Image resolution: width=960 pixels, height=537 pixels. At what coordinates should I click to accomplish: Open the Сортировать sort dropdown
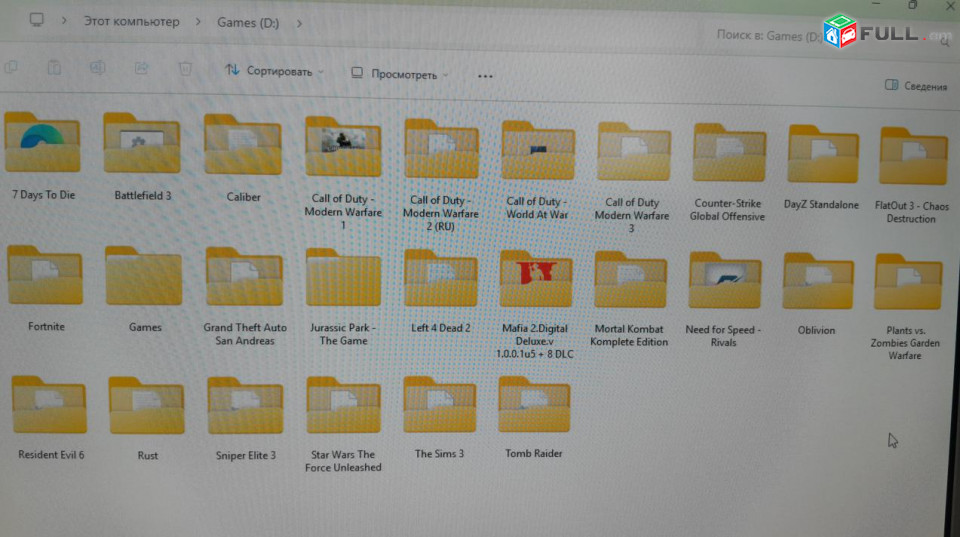pyautogui.click(x=274, y=71)
